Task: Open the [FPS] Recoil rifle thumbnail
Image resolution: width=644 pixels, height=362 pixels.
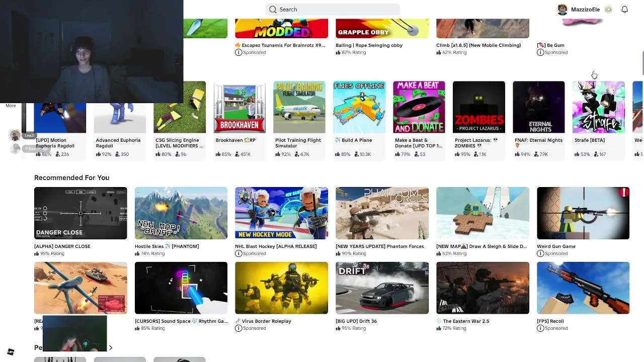Action: pos(583,288)
